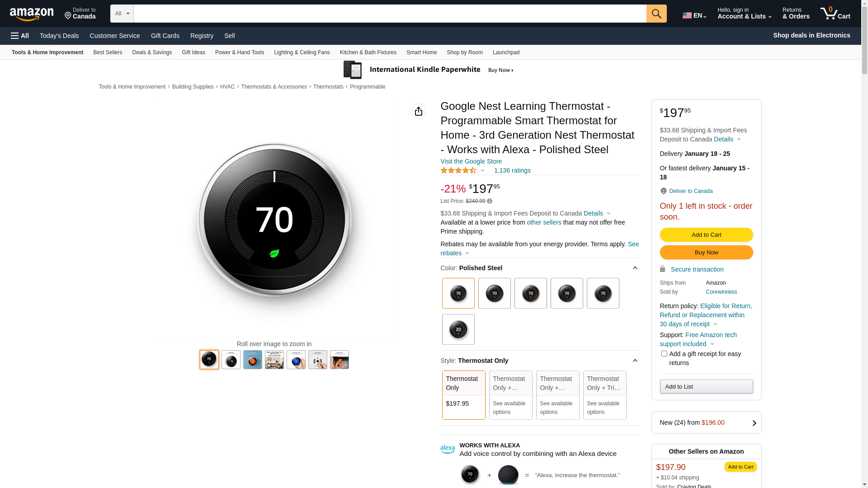Click the share icon beside product image
Viewport: 868px width, 488px height.
pyautogui.click(x=418, y=111)
